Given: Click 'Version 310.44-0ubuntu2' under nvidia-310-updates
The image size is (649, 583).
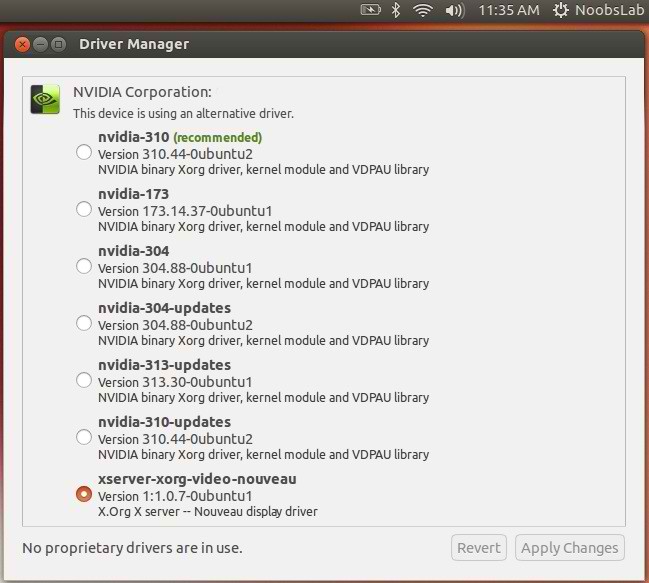Looking at the screenshot, I should (175, 439).
